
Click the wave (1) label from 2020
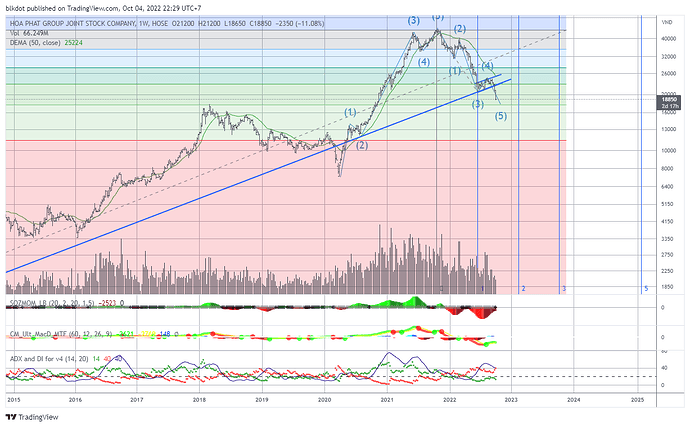[x=350, y=112]
